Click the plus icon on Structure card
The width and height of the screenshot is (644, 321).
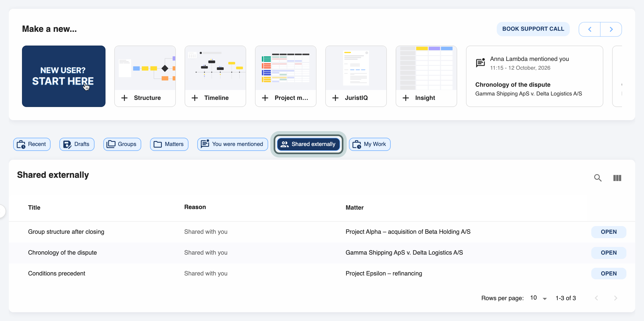coord(124,98)
